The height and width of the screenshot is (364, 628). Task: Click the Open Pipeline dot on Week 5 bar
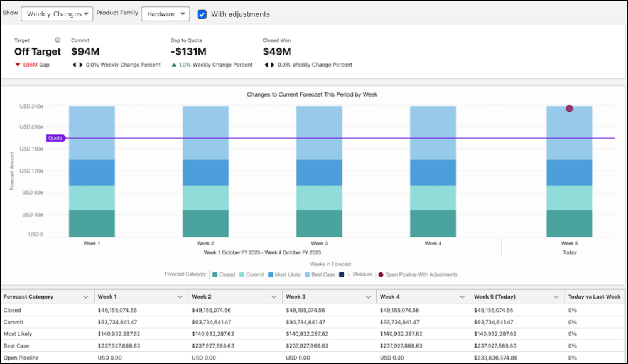[x=569, y=109]
